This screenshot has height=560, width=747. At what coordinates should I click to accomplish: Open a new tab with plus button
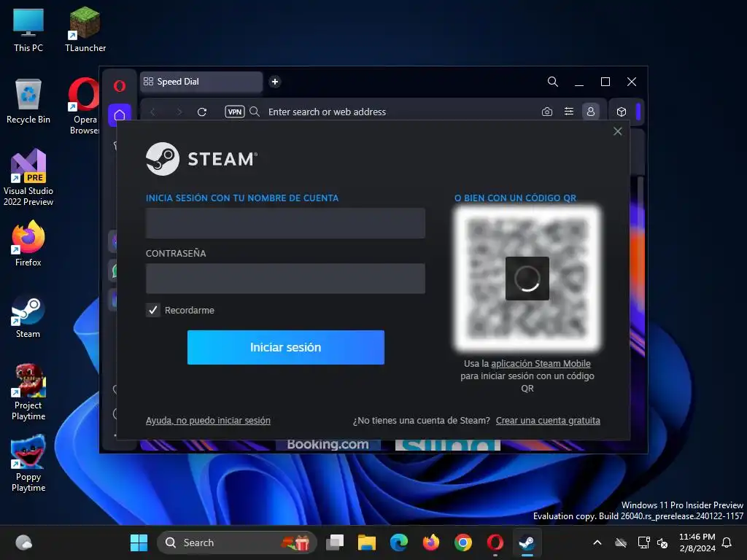pos(275,82)
